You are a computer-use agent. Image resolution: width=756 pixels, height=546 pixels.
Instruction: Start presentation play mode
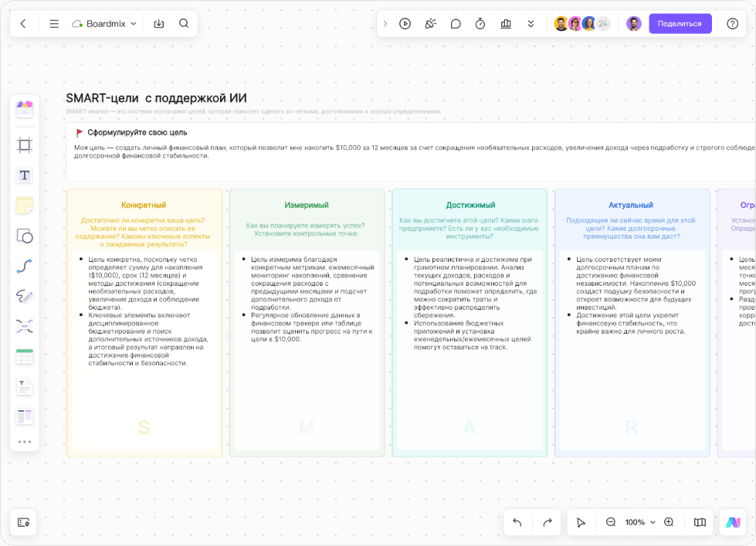(x=405, y=24)
